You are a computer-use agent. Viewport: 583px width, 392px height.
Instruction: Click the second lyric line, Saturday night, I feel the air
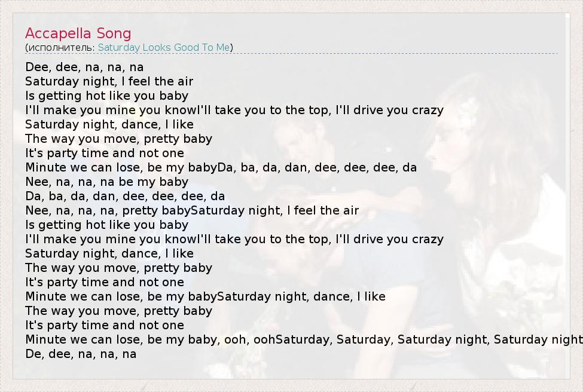[109, 81]
